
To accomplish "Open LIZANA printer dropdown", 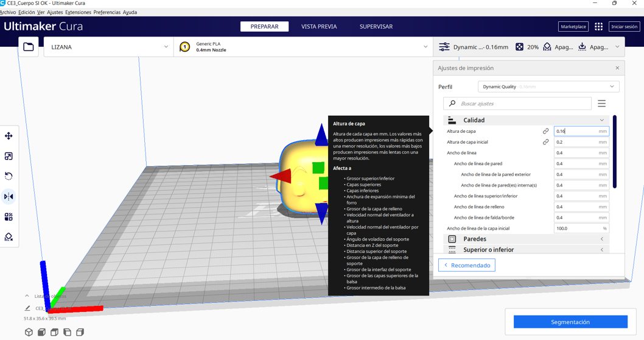I will pyautogui.click(x=108, y=47).
